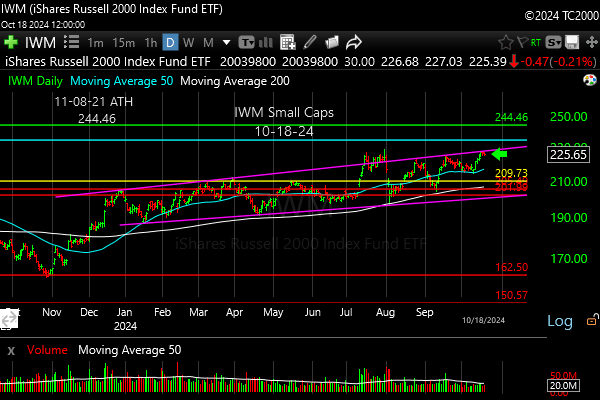Click the 226.68 value in data row
600x400 pixels.
399,62
